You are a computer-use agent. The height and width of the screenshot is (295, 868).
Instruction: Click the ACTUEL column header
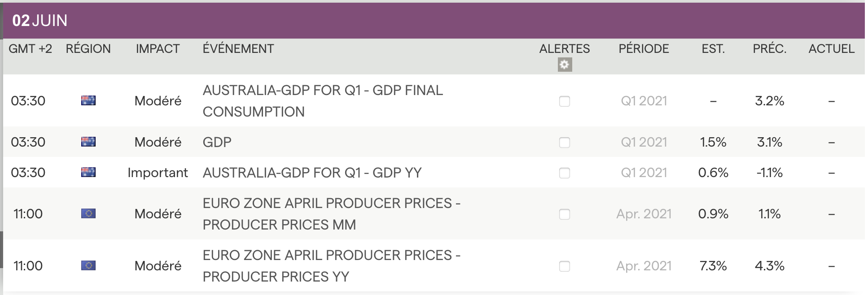831,48
